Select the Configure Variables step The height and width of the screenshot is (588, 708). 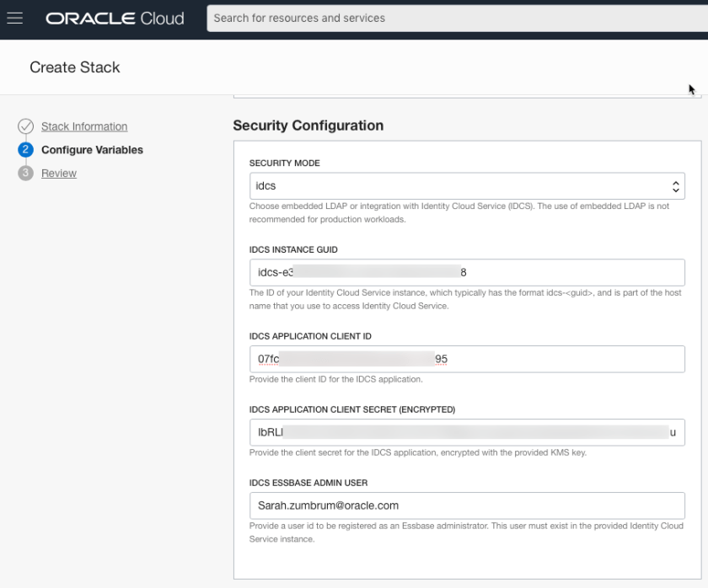(92, 150)
